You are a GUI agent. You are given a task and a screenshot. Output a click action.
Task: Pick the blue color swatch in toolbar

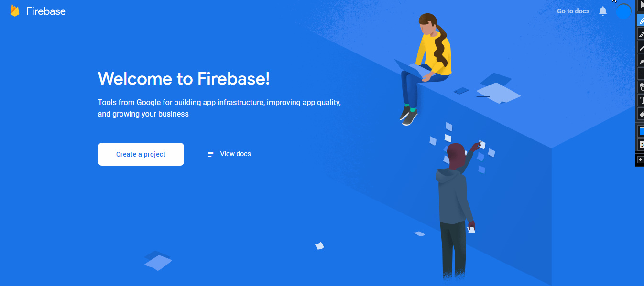tap(641, 131)
